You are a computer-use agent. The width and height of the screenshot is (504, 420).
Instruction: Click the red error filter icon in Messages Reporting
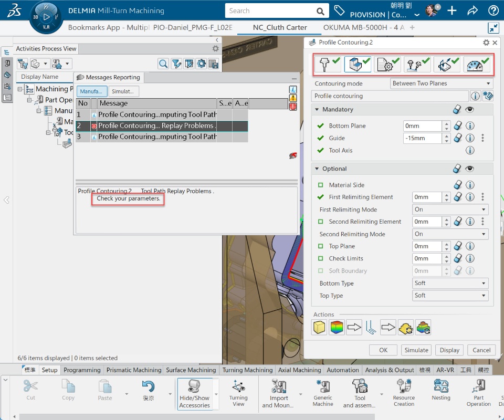(293, 107)
